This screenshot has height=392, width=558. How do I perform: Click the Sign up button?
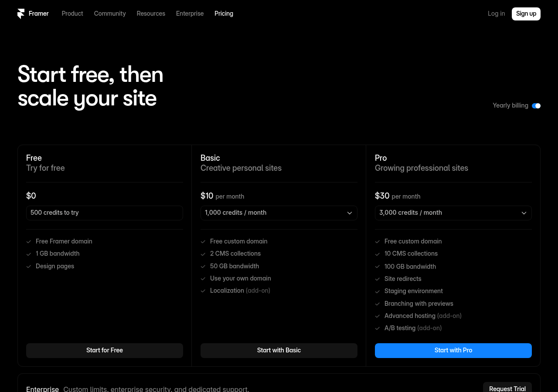tap(526, 14)
